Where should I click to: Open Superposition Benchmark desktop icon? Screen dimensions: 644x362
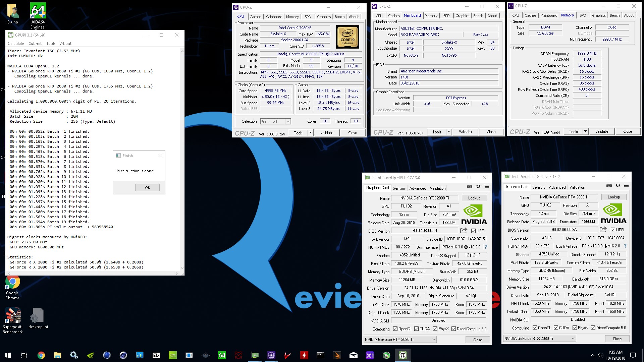(13, 321)
